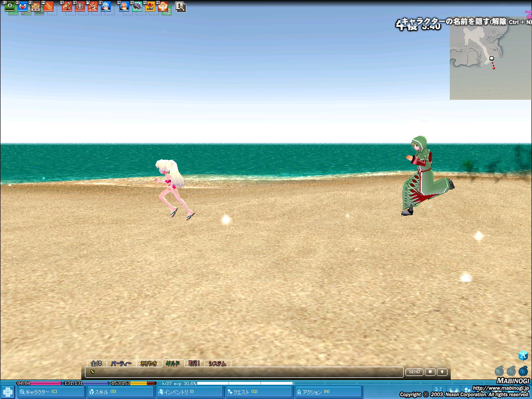Select the green hooded robe character
This screenshot has height=399, width=532.
click(x=424, y=175)
